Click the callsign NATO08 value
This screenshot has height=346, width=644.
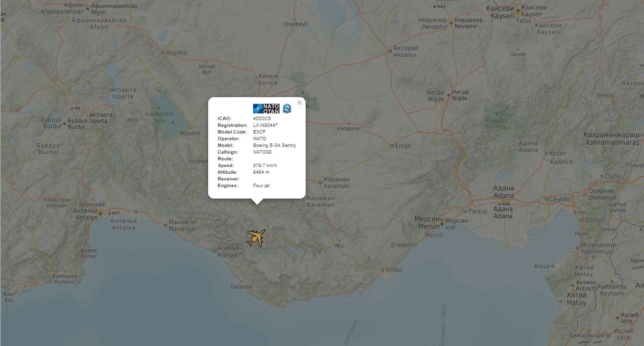pos(262,152)
